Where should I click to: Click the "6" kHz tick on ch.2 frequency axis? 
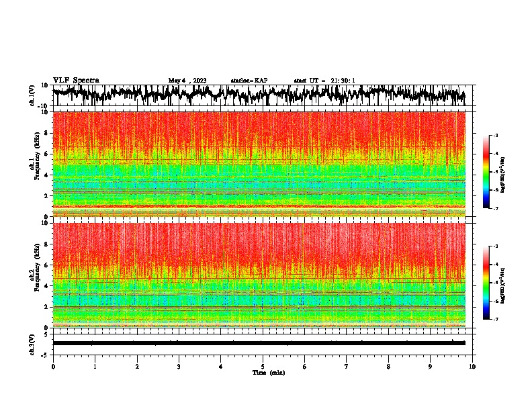[47, 265]
